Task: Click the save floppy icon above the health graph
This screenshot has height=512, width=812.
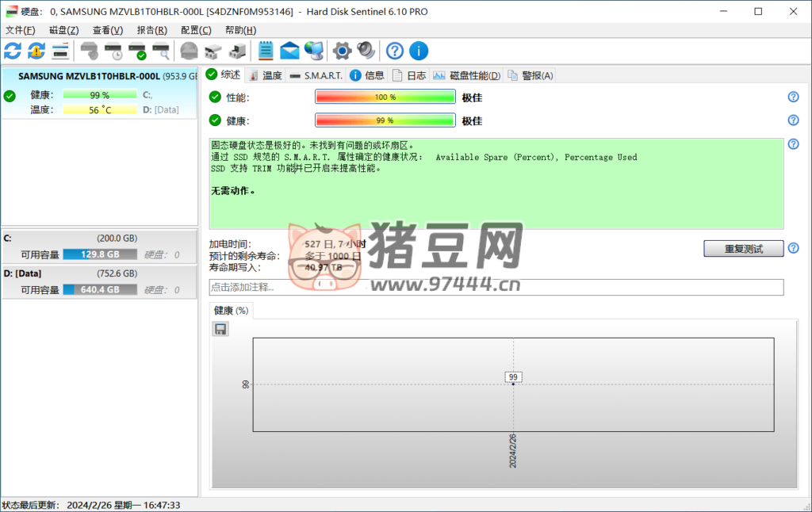Action: [x=220, y=329]
